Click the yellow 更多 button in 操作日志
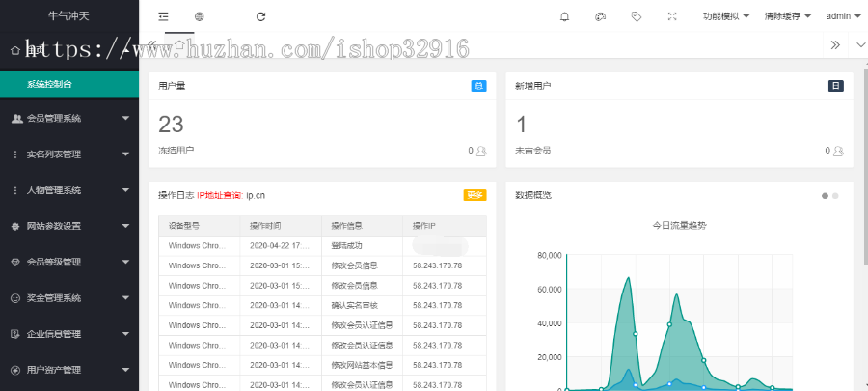The width and height of the screenshot is (868, 391). coord(475,195)
